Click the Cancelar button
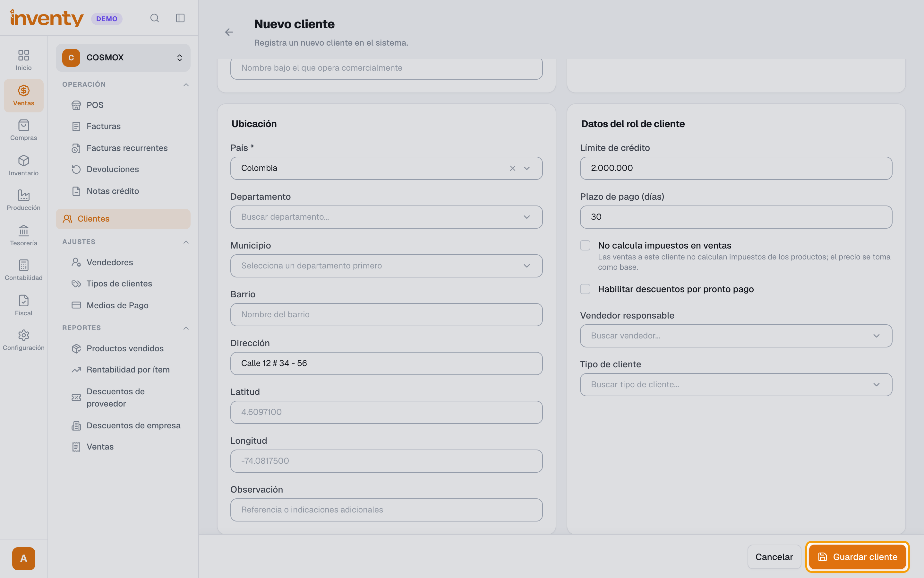 [x=774, y=557]
